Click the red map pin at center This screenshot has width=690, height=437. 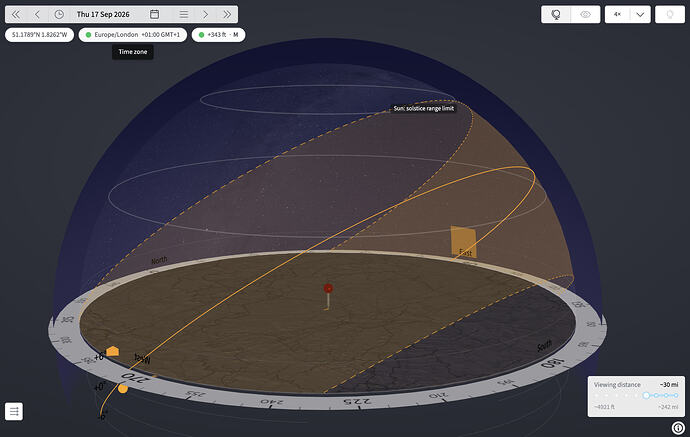pyautogui.click(x=328, y=289)
